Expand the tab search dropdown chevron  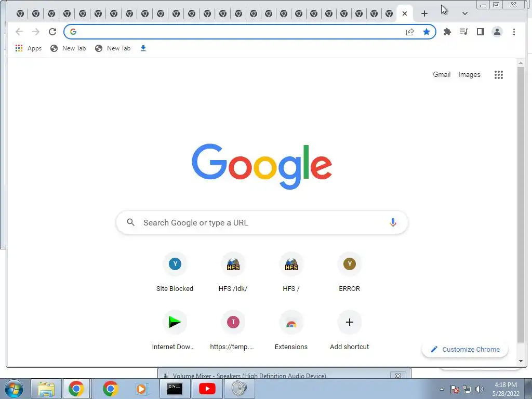465,14
